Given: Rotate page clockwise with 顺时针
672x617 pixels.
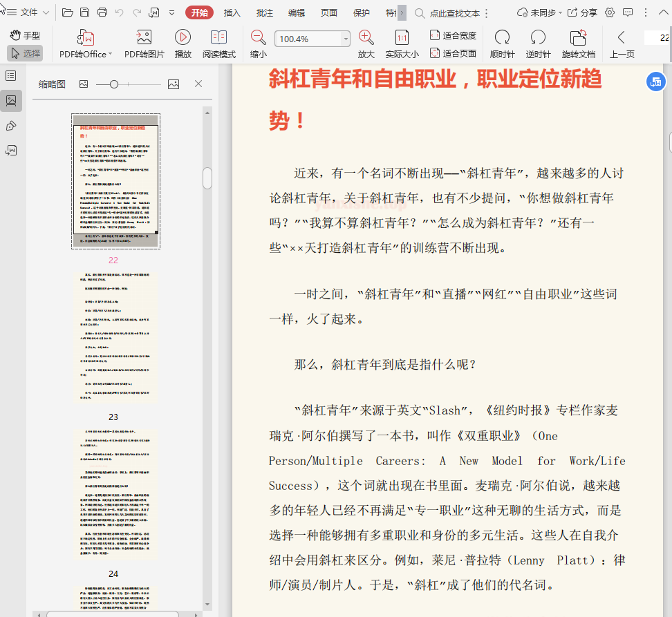Looking at the screenshot, I should 502,39.
